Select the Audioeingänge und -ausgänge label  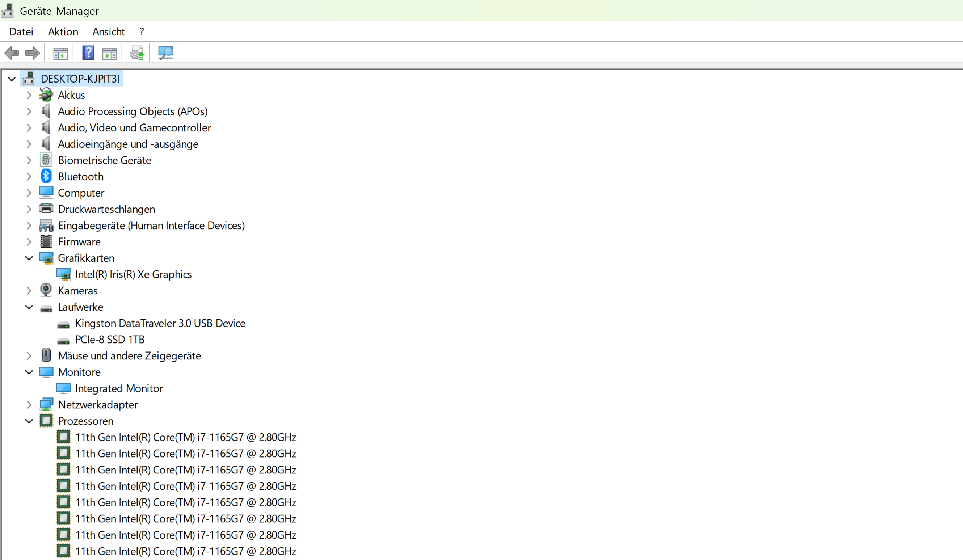pos(128,144)
